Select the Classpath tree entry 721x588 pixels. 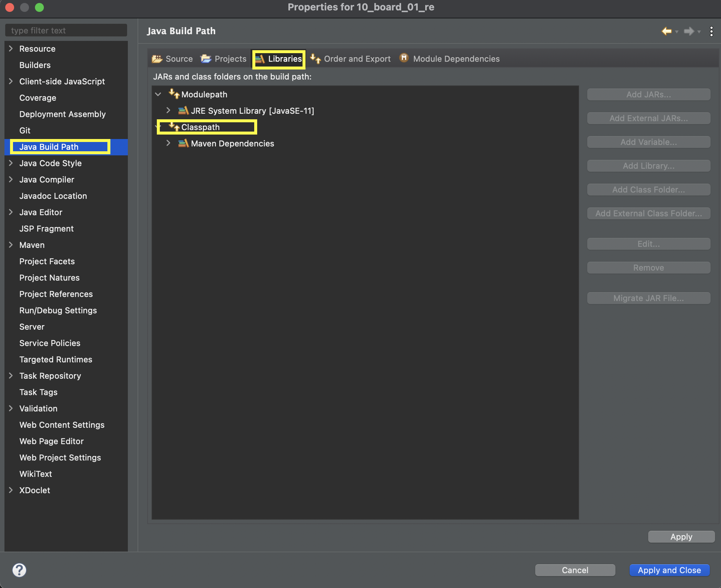tap(200, 127)
